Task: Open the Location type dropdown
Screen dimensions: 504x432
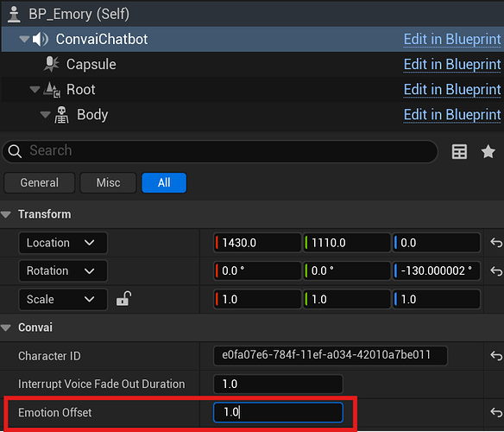Action: tap(63, 243)
